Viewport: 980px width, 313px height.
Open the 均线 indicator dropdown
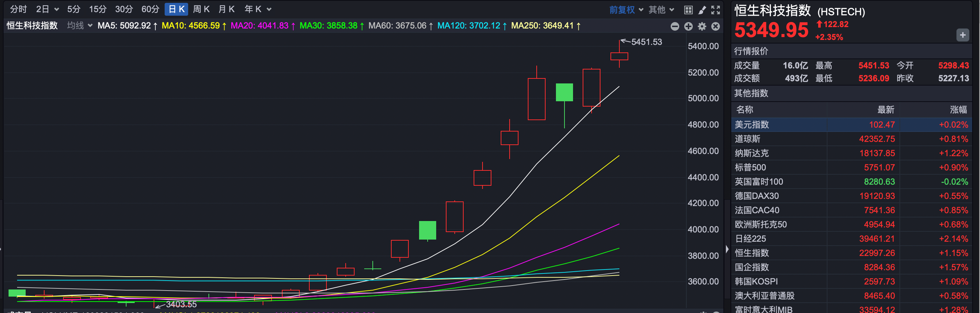point(79,26)
